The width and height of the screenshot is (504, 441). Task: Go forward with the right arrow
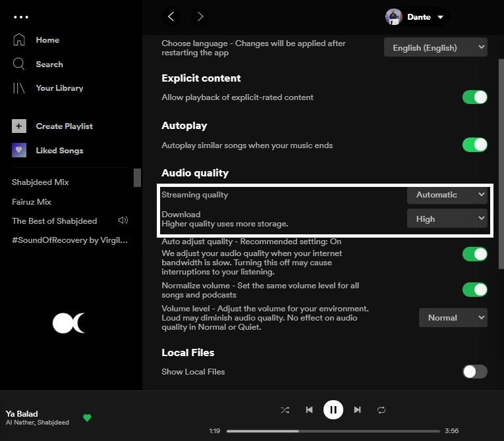(x=200, y=16)
